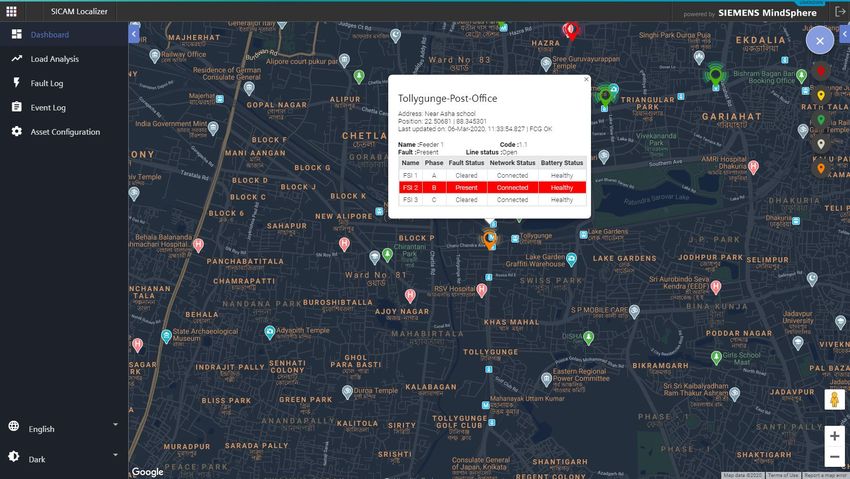Image resolution: width=850 pixels, height=479 pixels.
Task: Click the Load Analysis trend-line icon
Action: tap(17, 58)
